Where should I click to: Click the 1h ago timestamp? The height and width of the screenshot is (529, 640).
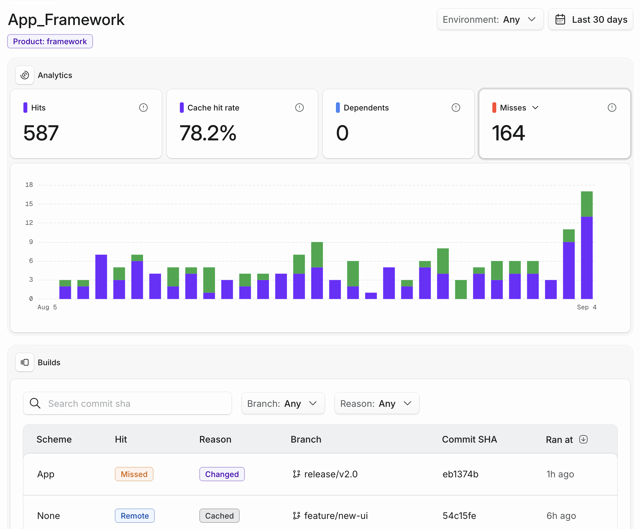click(x=560, y=474)
